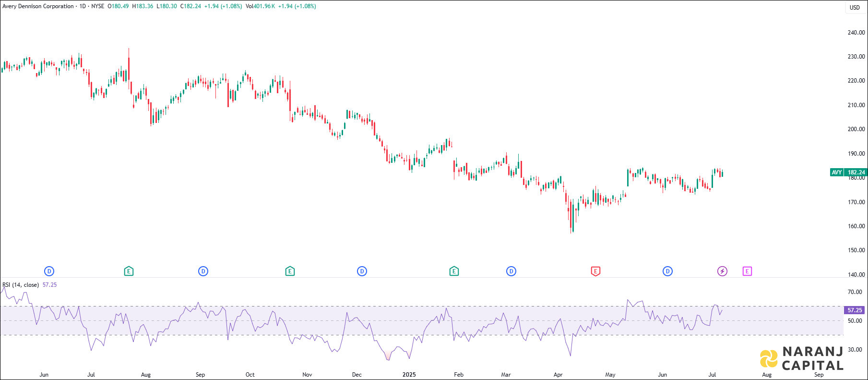
Task: Click the 182.24 current price label
Action: coord(856,172)
